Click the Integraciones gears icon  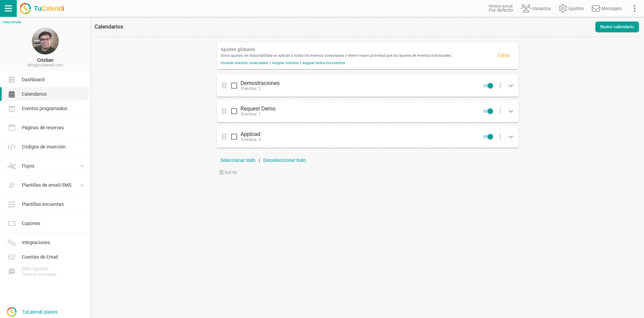12,242
